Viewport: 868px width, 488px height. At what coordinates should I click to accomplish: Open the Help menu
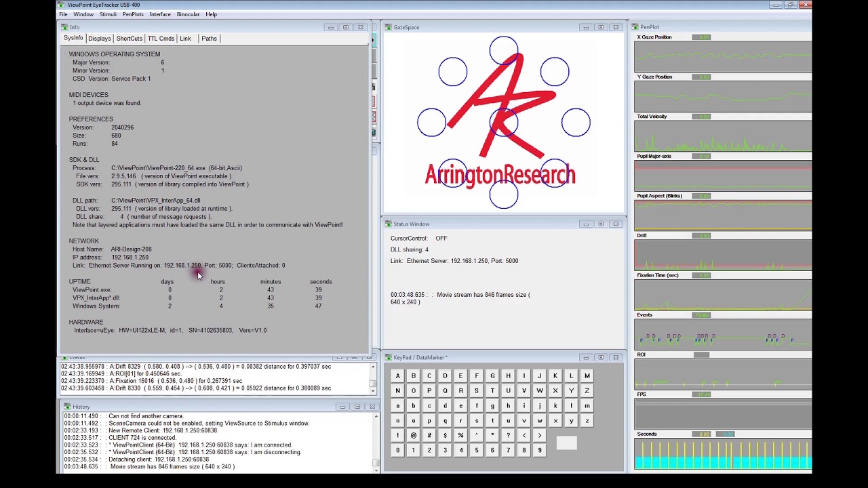tap(212, 14)
